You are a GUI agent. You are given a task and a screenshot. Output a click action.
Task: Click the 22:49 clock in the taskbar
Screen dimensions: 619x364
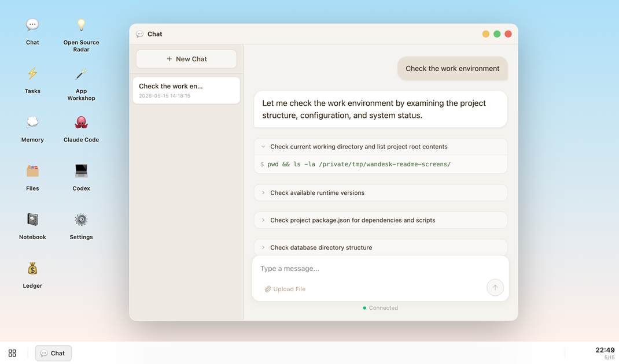(x=605, y=350)
